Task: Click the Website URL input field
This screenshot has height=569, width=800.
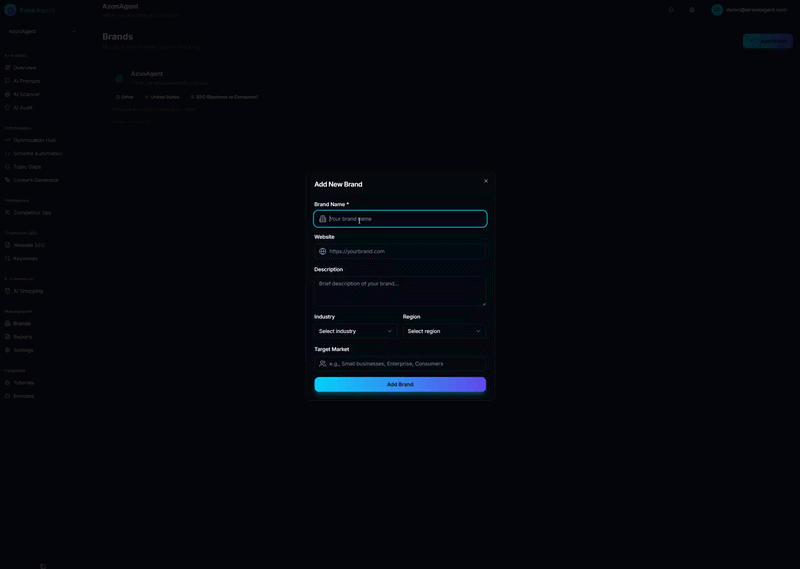Action: (405, 251)
